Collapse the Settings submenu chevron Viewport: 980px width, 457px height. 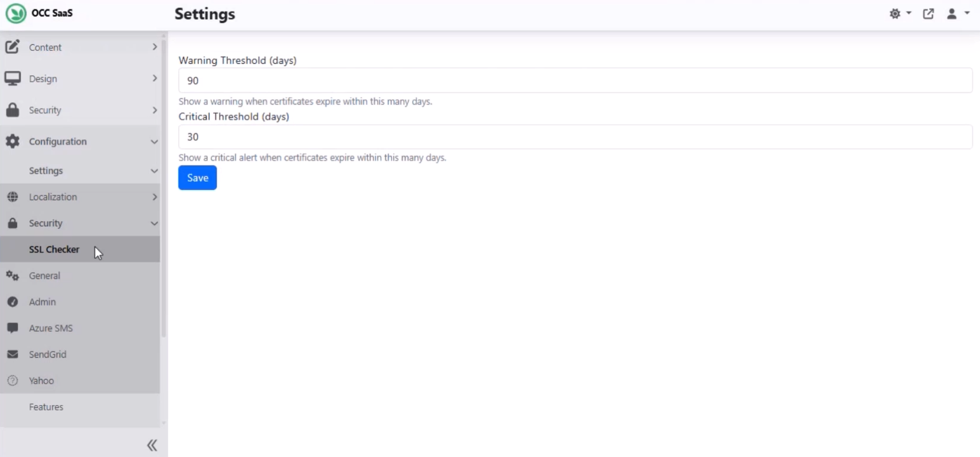pos(154,171)
